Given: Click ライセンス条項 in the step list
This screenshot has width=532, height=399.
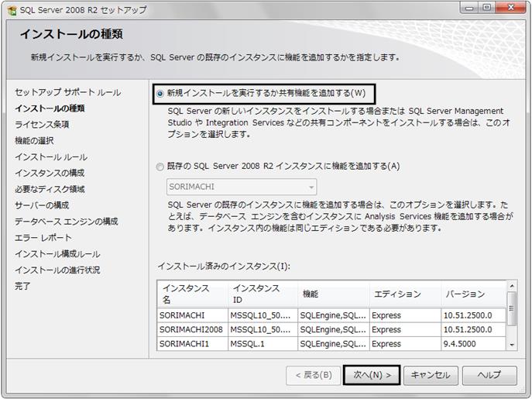Looking at the screenshot, I should (42, 125).
